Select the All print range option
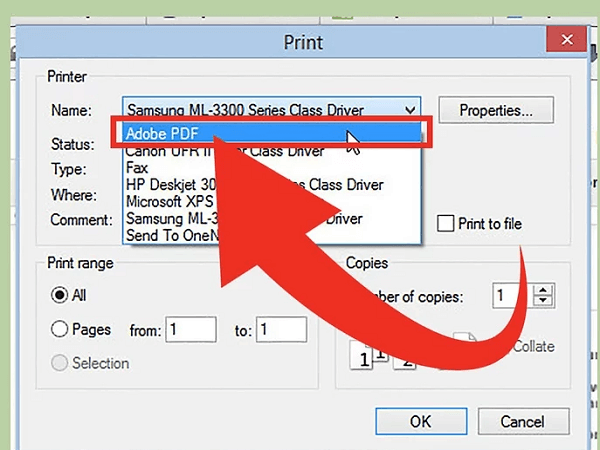This screenshot has width=600, height=450. [60, 296]
